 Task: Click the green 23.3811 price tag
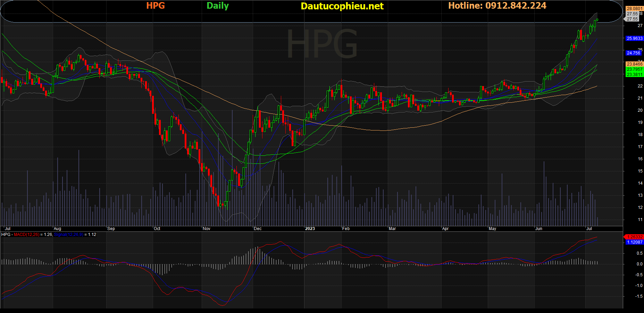pos(634,75)
